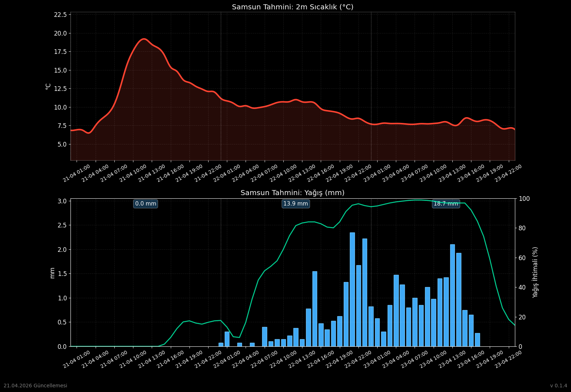Click '23-04 13:00' tick in temperature chart
The image size is (571, 392).
coord(452,173)
